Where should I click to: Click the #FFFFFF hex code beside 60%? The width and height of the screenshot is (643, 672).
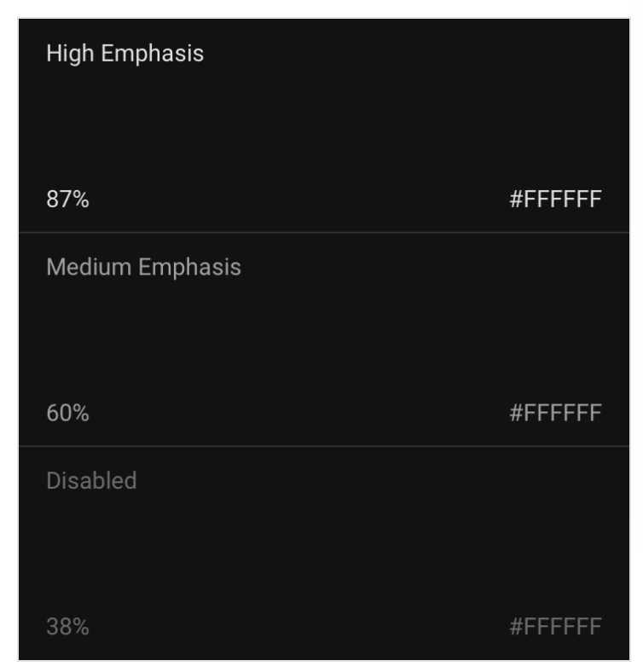coord(555,413)
